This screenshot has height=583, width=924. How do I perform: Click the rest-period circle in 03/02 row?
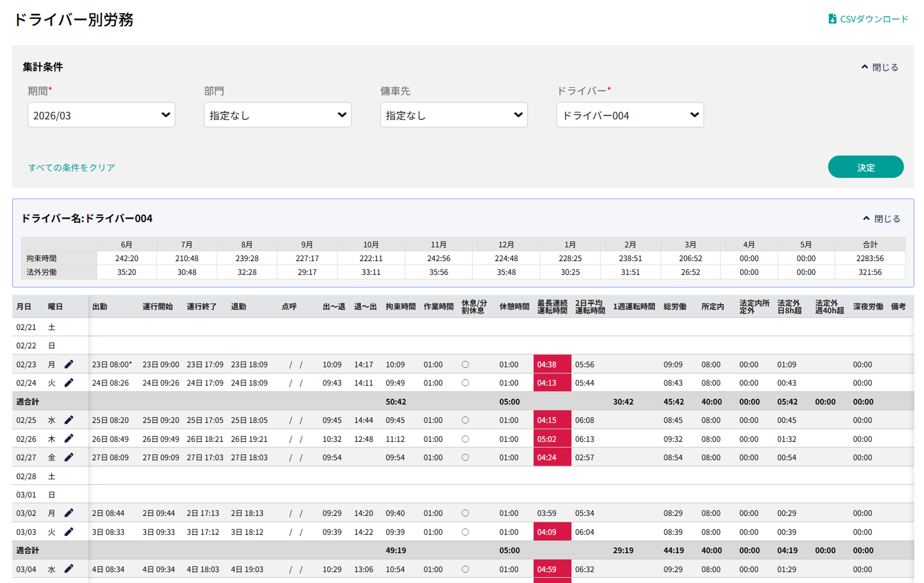[465, 513]
